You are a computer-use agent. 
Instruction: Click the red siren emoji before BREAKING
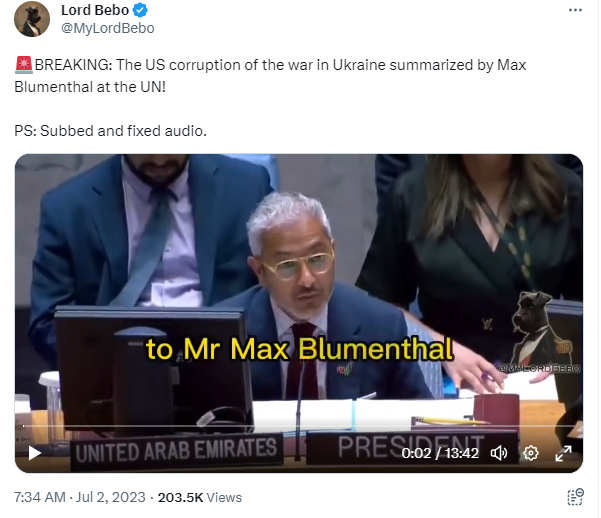[x=24, y=65]
